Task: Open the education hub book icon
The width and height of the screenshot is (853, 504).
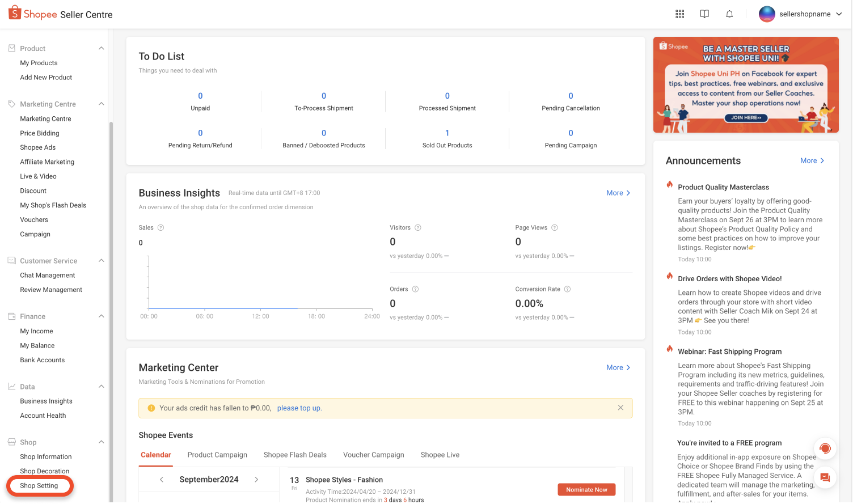Action: click(704, 14)
